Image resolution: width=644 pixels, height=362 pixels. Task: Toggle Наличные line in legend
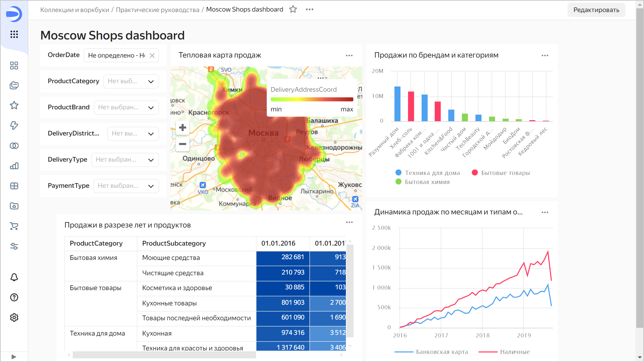coord(514,352)
